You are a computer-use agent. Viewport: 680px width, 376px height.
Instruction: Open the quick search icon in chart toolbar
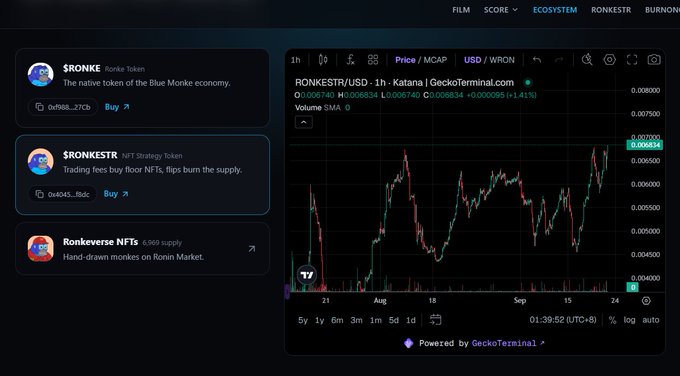click(x=587, y=59)
